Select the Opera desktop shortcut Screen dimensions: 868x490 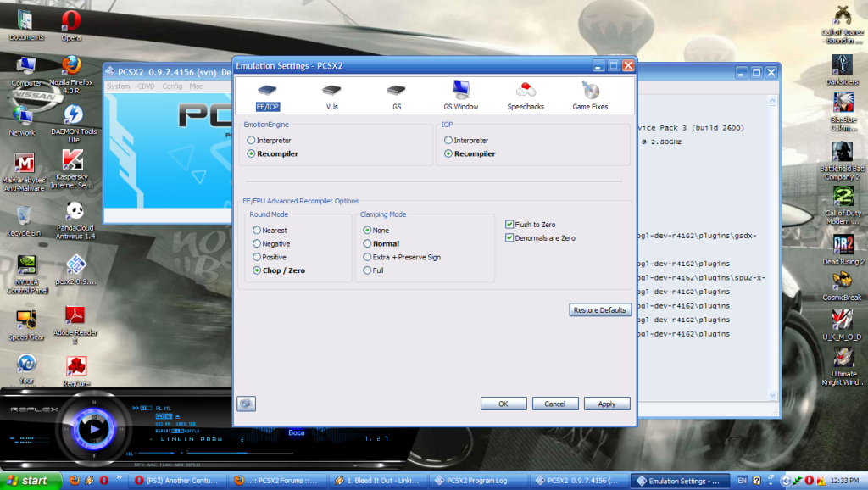pyautogui.click(x=71, y=25)
